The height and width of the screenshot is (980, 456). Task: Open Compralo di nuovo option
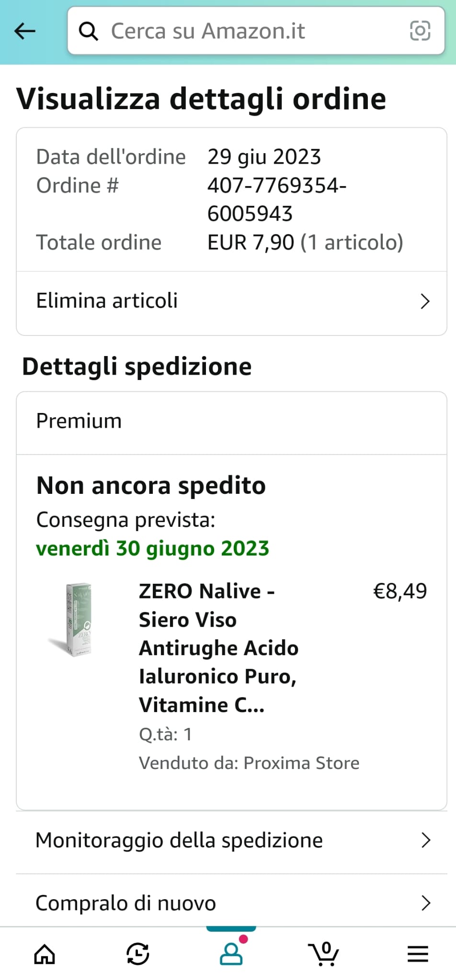coord(232,903)
